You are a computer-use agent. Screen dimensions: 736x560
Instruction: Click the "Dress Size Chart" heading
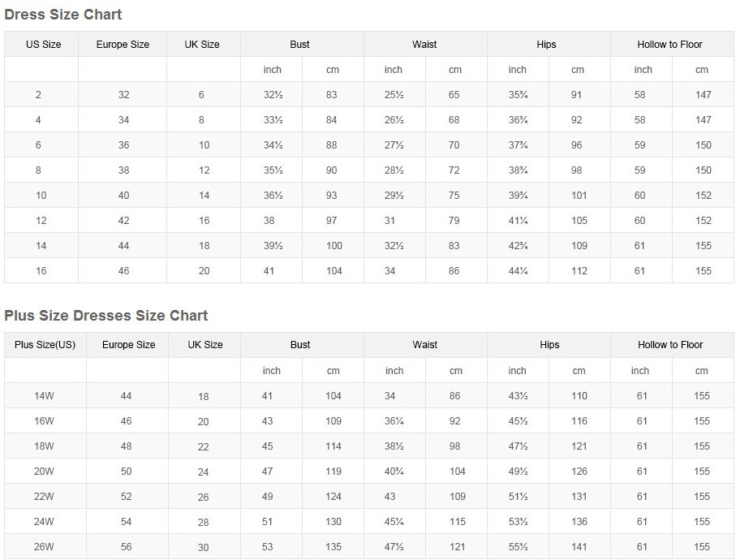click(63, 15)
